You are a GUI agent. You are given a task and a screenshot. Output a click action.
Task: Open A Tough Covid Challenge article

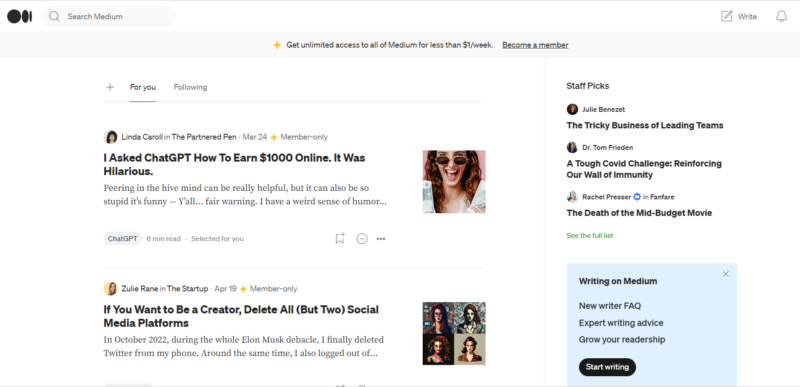644,169
